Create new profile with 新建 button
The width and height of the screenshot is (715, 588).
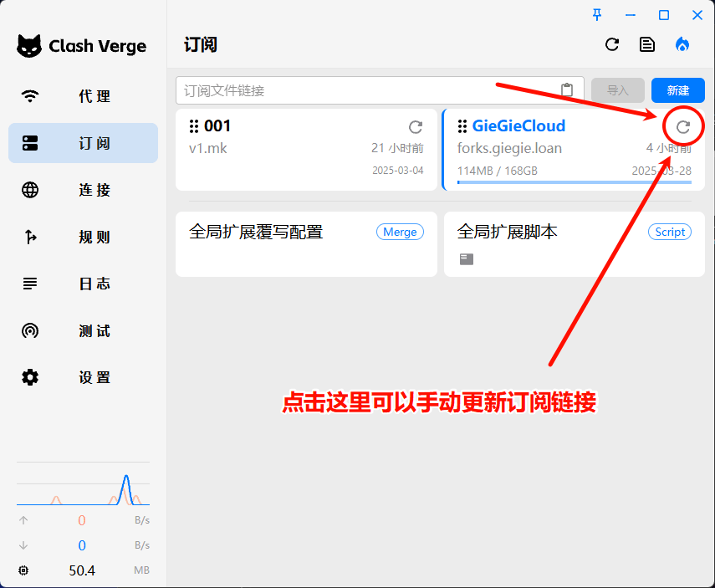point(678,90)
